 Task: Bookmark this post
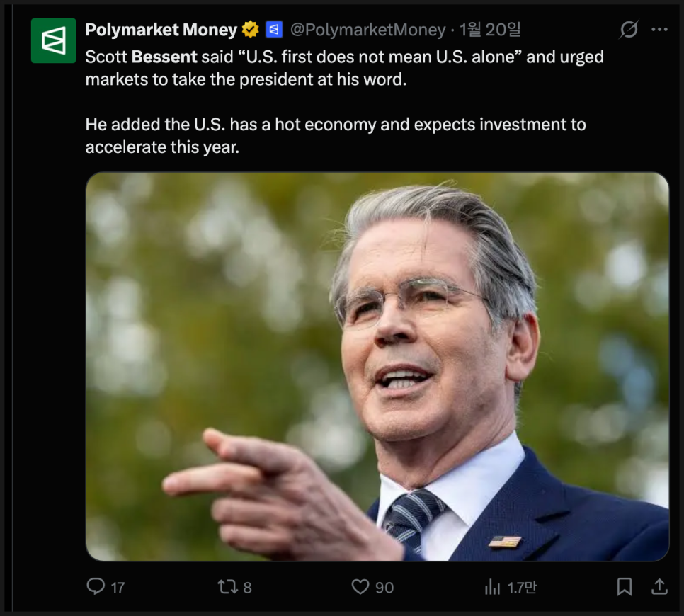click(624, 586)
